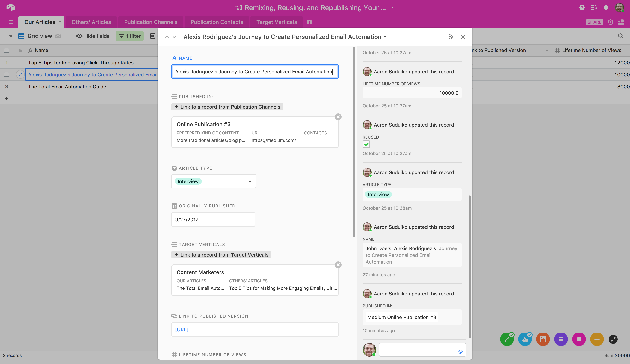
Task: Click the orange image circle icon
Action: tap(543, 339)
